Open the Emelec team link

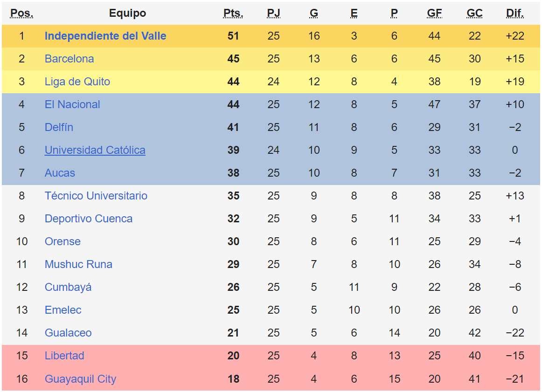click(63, 310)
